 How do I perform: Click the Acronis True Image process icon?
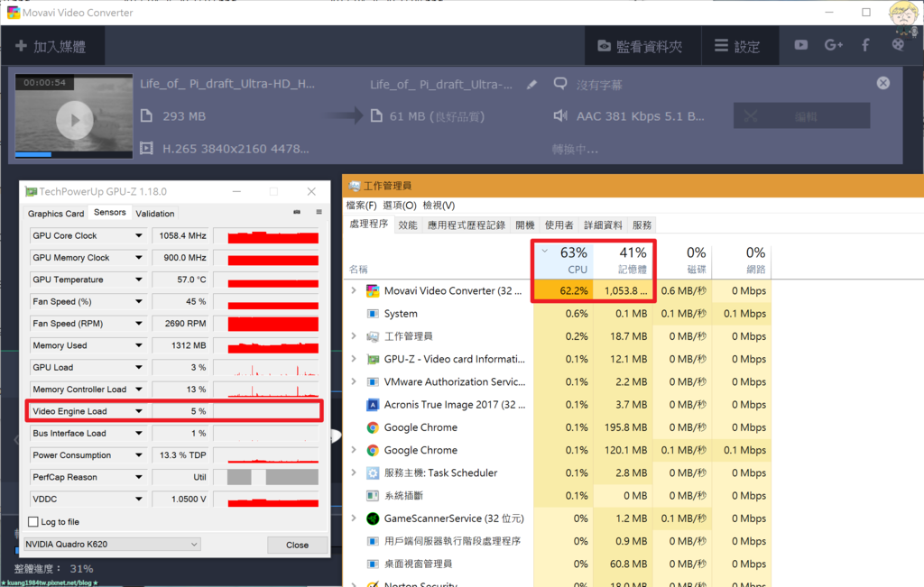click(x=373, y=405)
